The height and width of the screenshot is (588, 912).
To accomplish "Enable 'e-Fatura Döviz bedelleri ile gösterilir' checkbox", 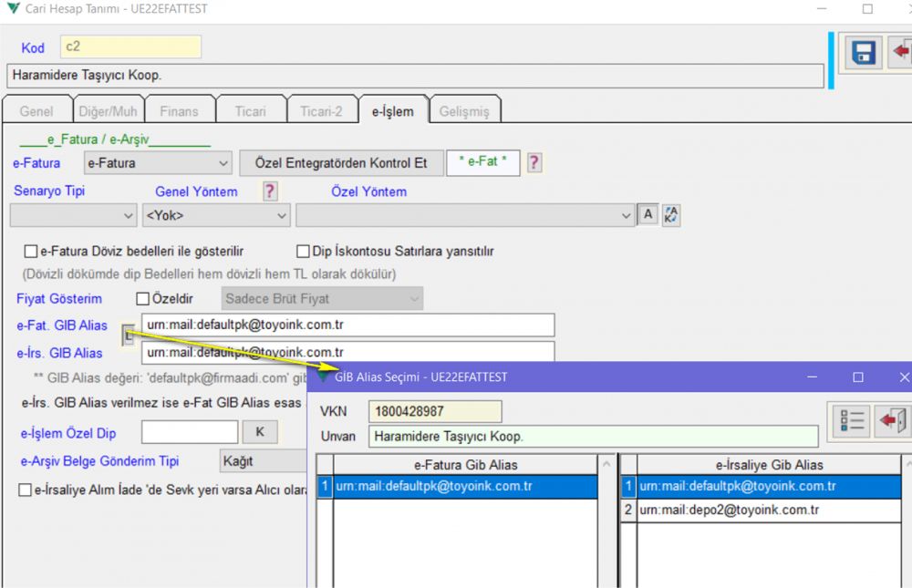I will [x=31, y=252].
